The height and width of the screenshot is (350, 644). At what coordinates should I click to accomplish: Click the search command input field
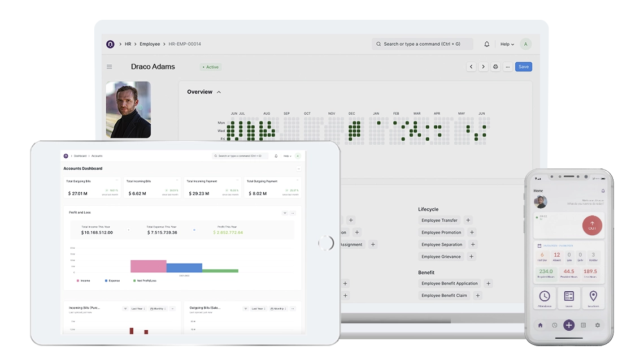tap(423, 44)
